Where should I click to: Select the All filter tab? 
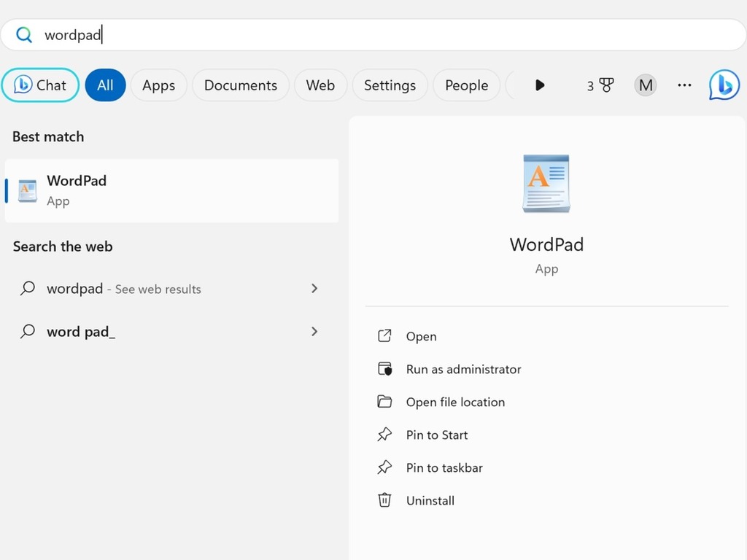click(105, 85)
